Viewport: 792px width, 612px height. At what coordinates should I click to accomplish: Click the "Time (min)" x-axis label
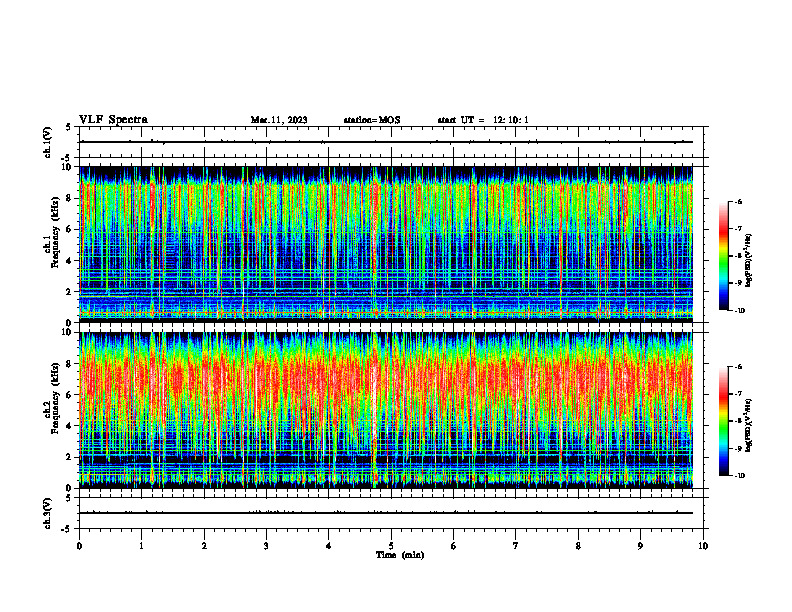[400, 555]
